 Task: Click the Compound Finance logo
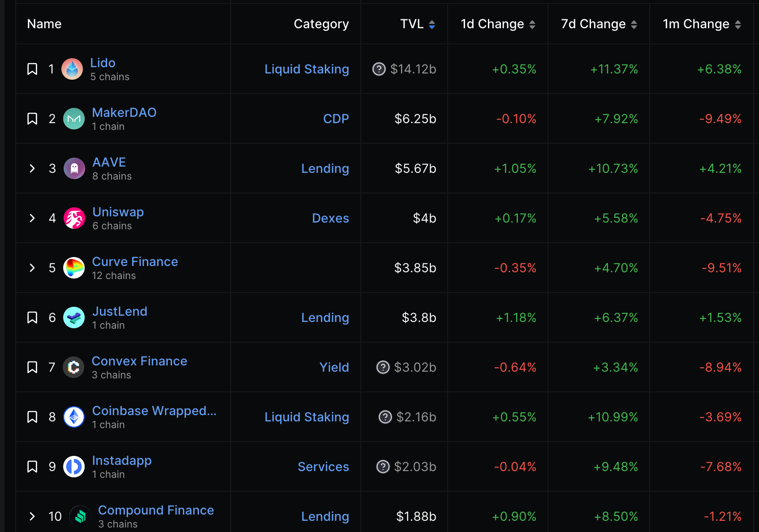(x=80, y=516)
